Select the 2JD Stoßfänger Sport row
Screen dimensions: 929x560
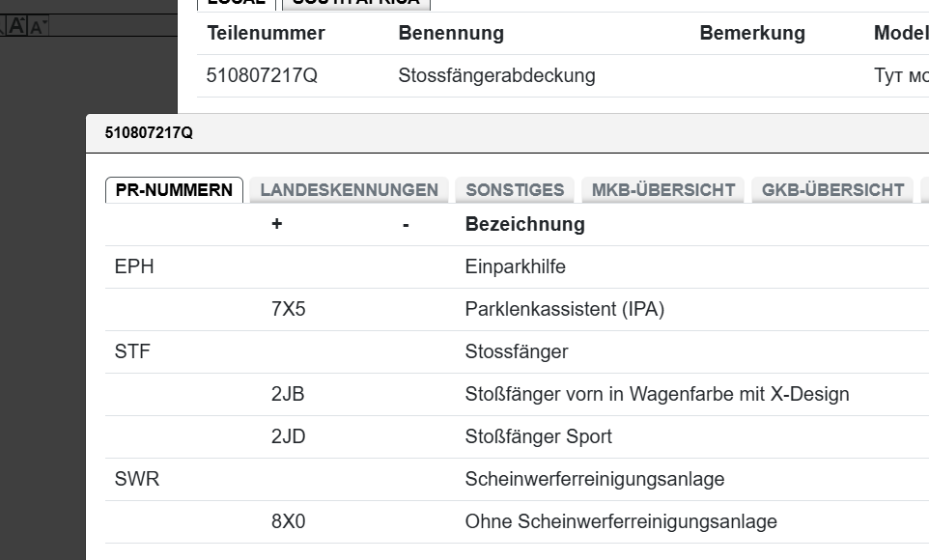[x=538, y=436]
